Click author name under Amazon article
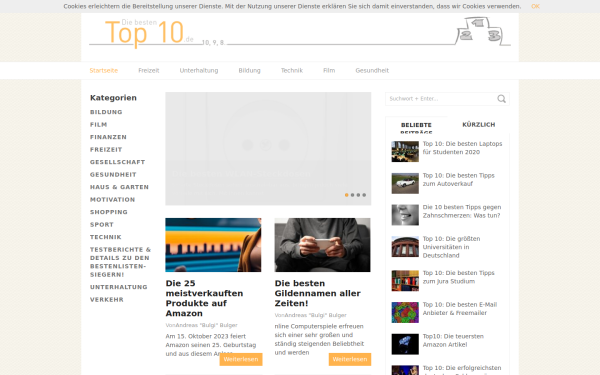Image resolution: width=600 pixels, height=375 pixels. (x=205, y=325)
